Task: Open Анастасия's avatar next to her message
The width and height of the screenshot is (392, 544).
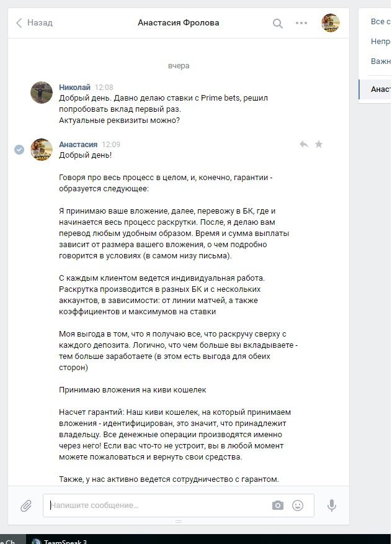Action: [x=42, y=150]
